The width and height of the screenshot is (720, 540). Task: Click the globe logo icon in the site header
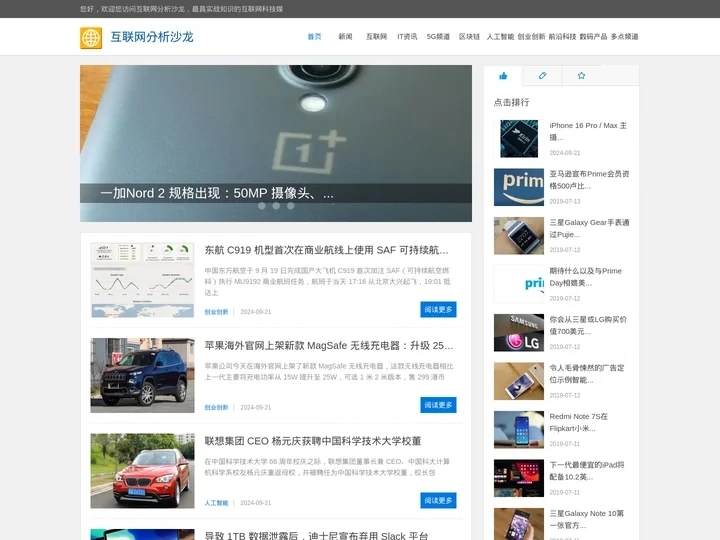coord(91,38)
